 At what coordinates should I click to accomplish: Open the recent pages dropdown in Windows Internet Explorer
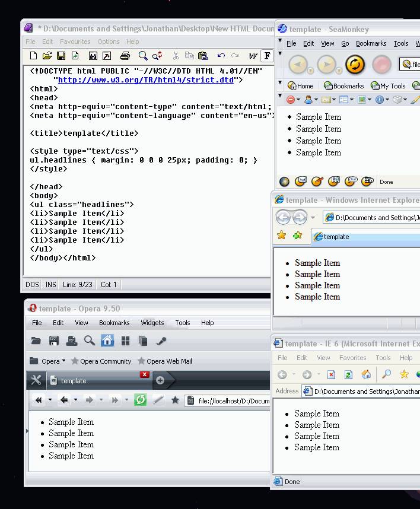313,218
